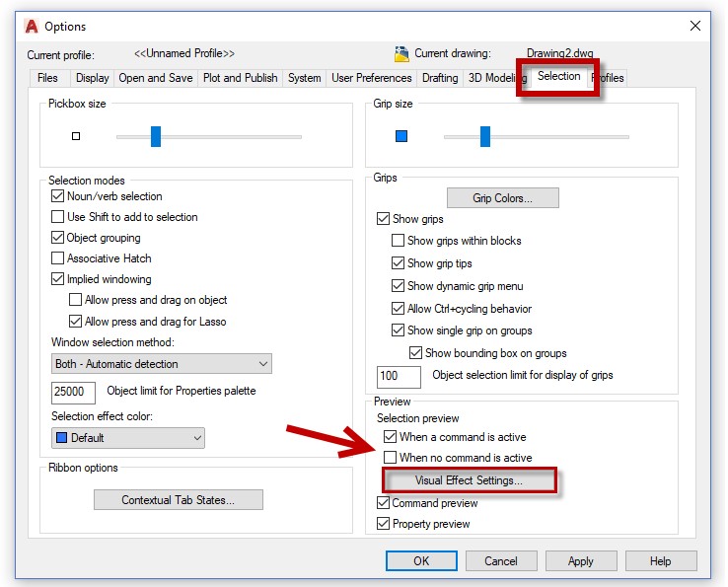Confirm with the OK button
The height and width of the screenshot is (587, 728).
421,561
